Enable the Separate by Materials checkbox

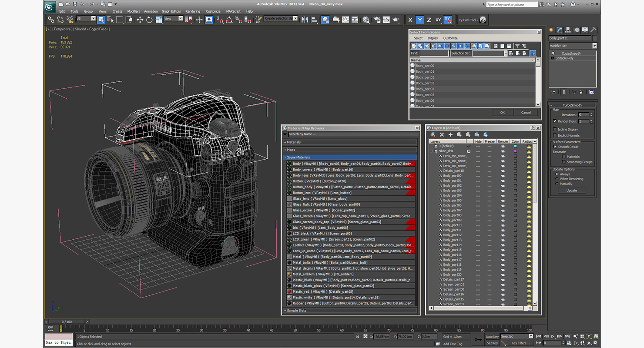(x=563, y=157)
